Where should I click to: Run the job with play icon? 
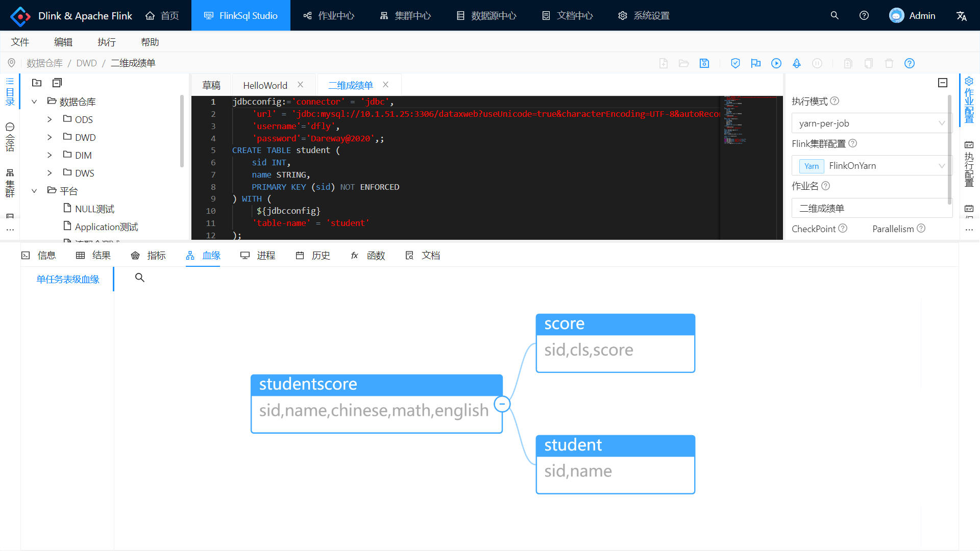[x=776, y=63]
